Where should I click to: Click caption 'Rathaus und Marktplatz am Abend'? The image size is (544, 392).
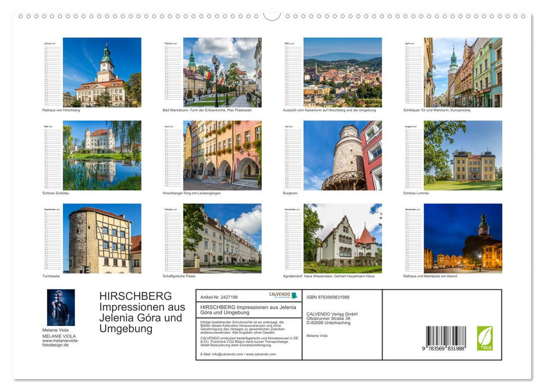430,276
